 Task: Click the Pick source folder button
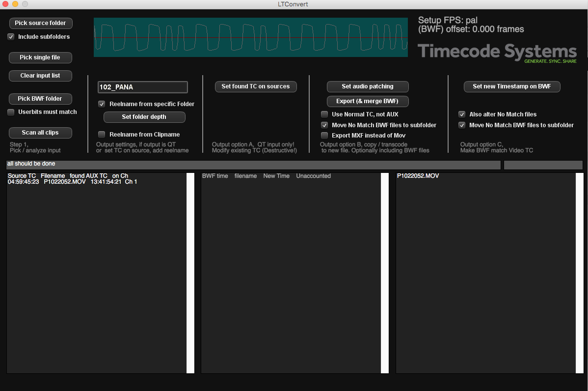40,23
